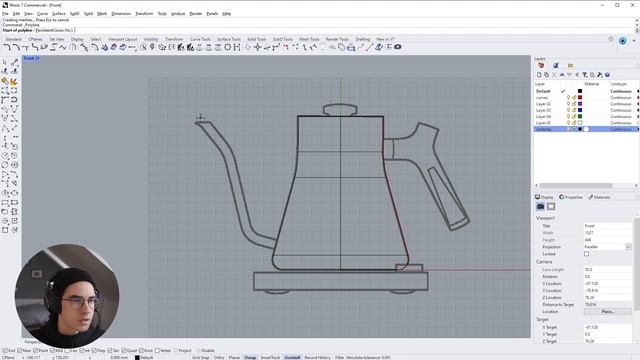Move selected layer up with arrow icon

pos(562,75)
